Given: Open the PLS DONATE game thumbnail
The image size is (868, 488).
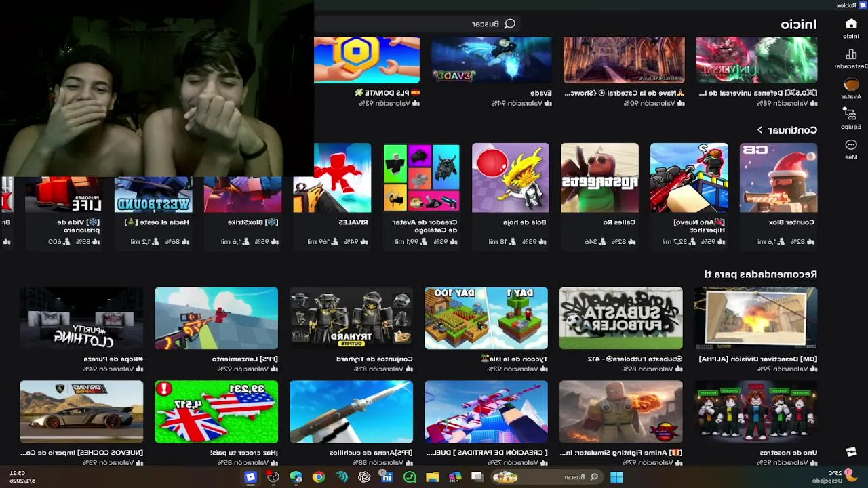Looking at the screenshot, I should point(367,60).
